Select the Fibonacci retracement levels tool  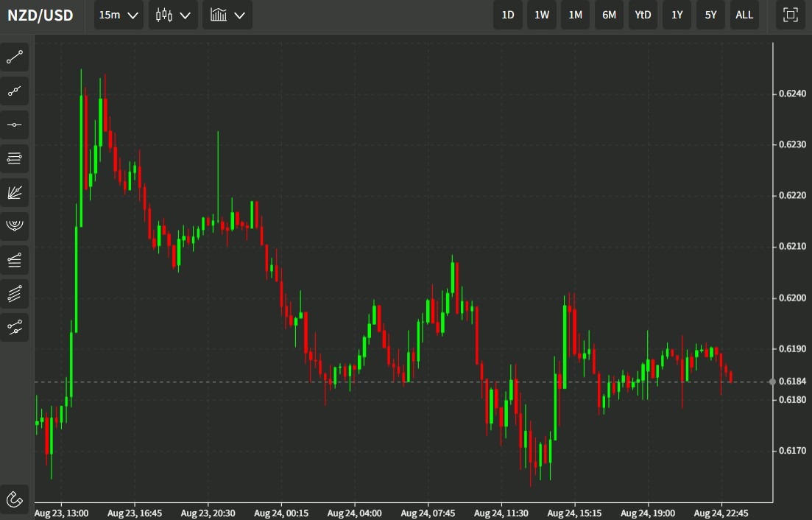[15, 158]
